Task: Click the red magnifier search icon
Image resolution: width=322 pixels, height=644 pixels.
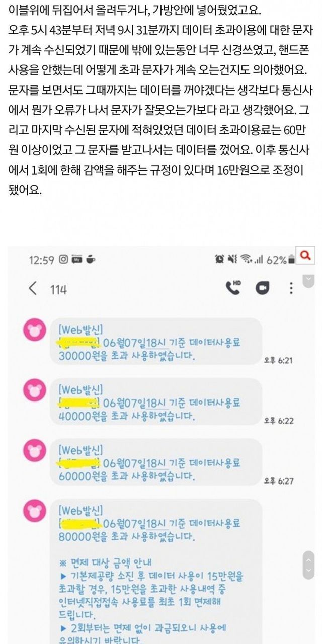Action: [304, 256]
